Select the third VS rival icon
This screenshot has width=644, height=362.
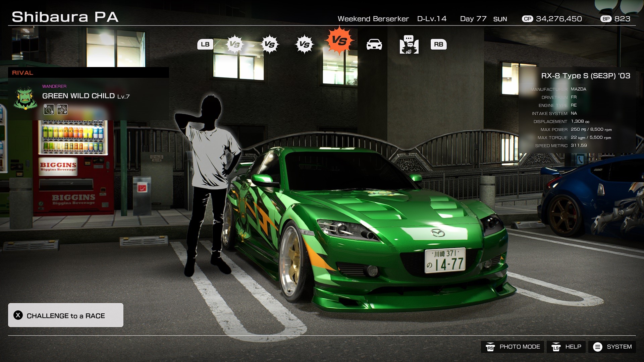[x=304, y=44]
